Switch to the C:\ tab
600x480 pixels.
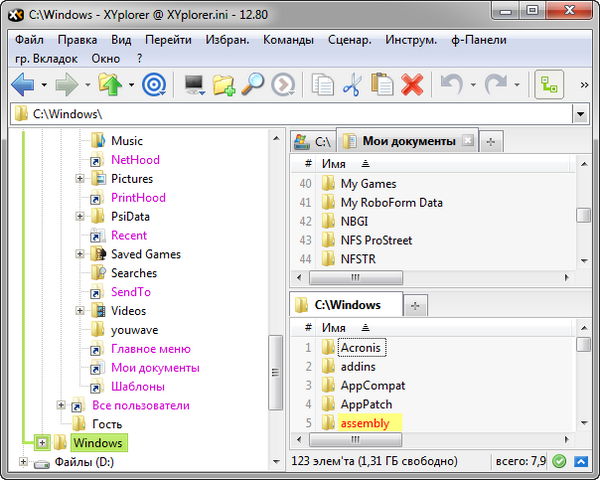pyautogui.click(x=313, y=142)
